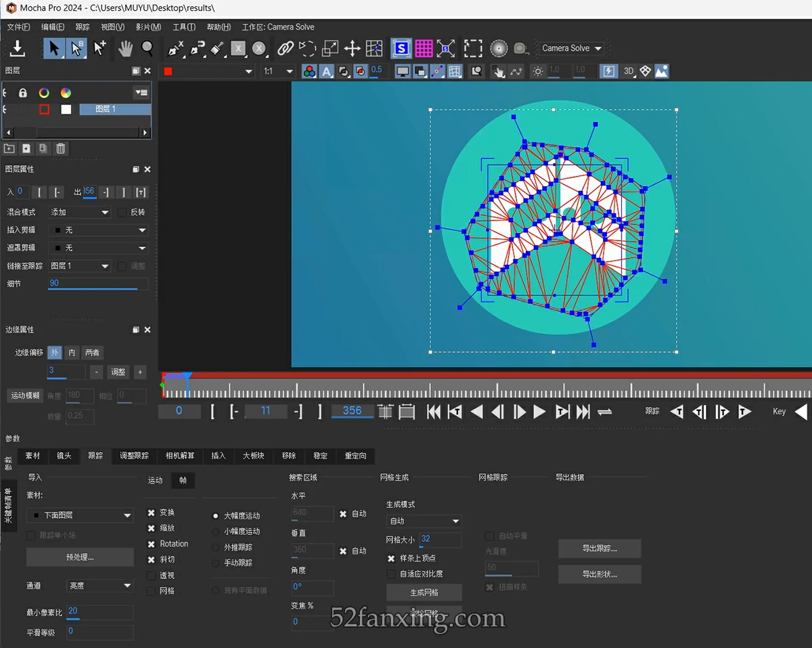This screenshot has width=812, height=648.
Task: Open the 工具(T) menu
Action: click(x=183, y=27)
